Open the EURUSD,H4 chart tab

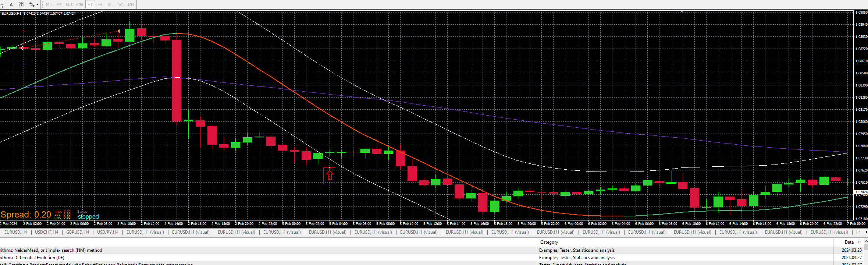[x=15, y=232]
